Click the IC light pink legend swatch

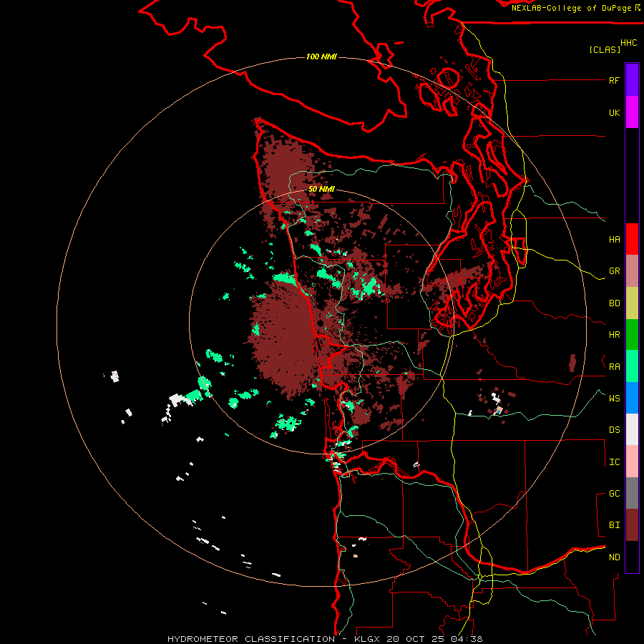632,462
